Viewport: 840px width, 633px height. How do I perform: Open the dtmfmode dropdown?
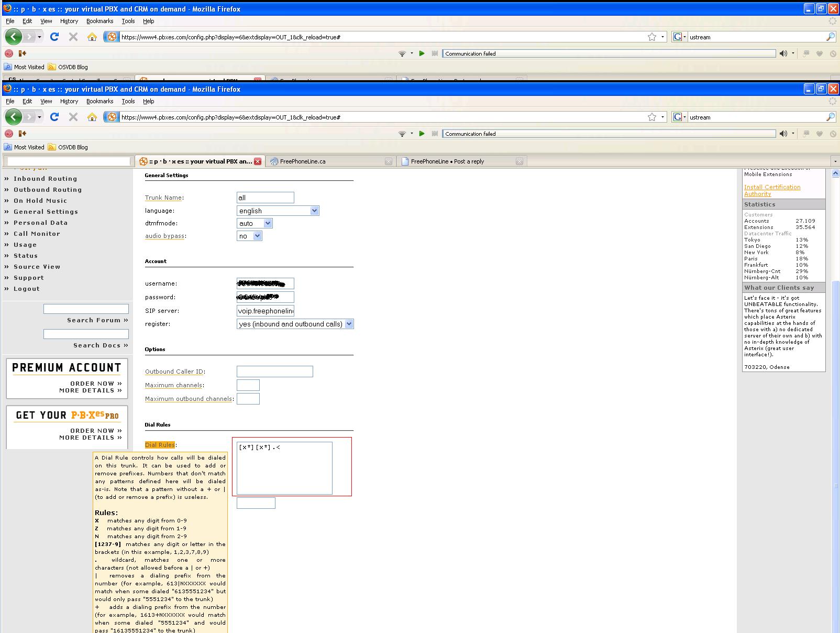tap(255, 223)
